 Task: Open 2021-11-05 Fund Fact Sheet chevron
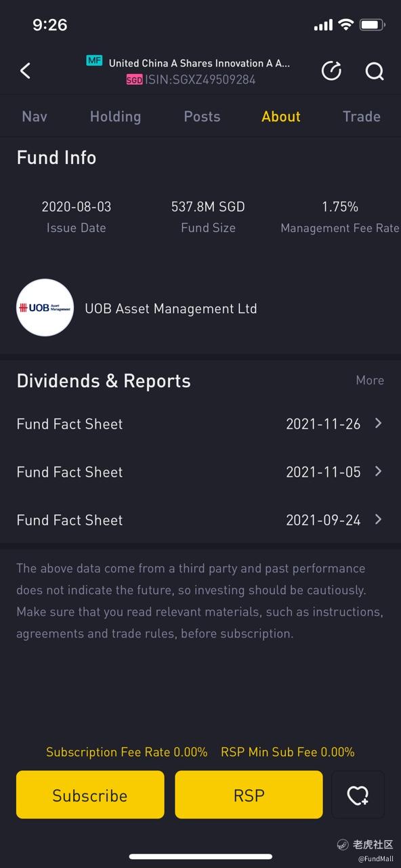tap(378, 471)
